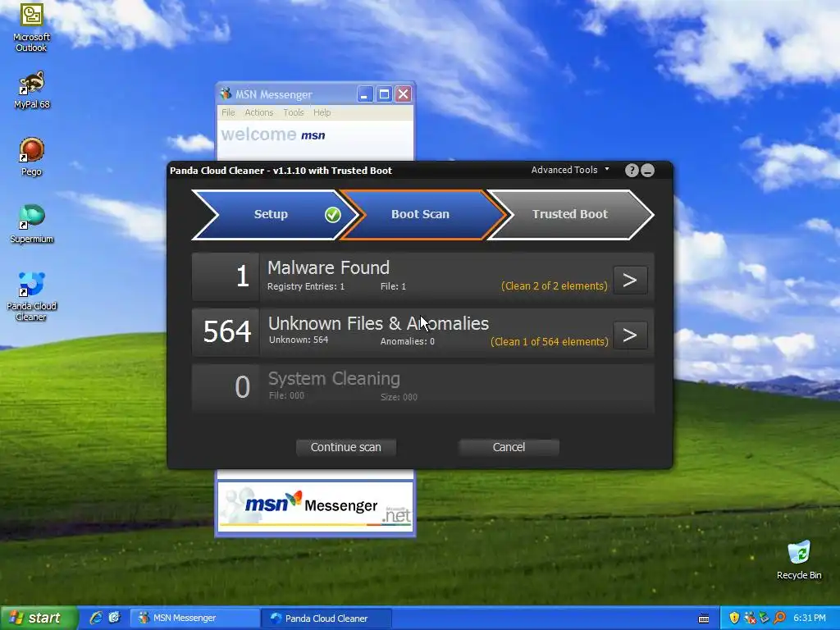This screenshot has height=630, width=840.
Task: Click the System Cleaning count '0'
Action: [243, 387]
